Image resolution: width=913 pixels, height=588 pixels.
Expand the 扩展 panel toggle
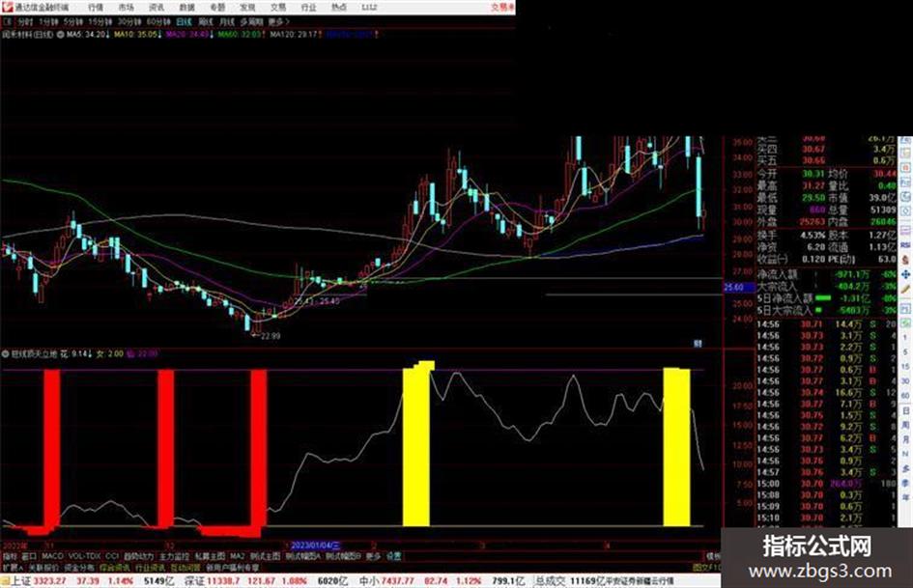coord(13,567)
